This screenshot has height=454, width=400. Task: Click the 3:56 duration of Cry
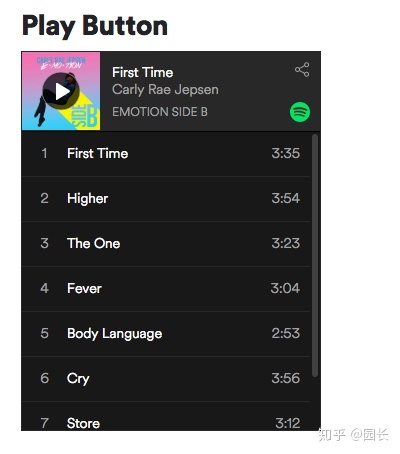286,378
